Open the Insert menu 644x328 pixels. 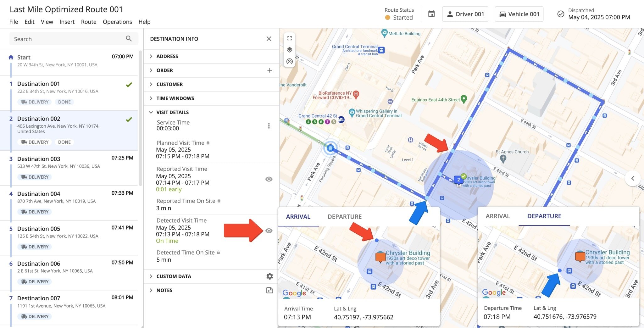click(x=67, y=22)
